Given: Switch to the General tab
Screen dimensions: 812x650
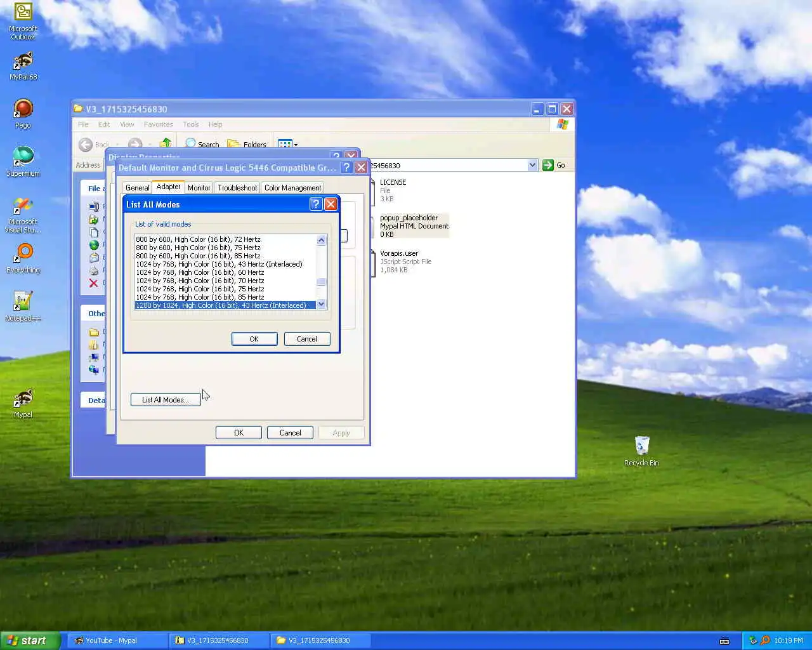Looking at the screenshot, I should coord(137,188).
